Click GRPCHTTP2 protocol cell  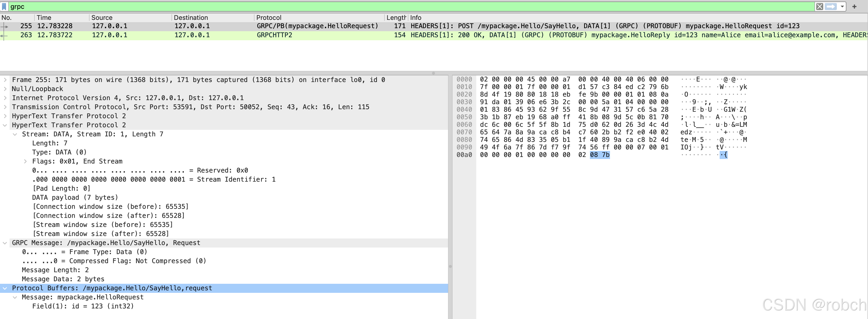coord(275,35)
